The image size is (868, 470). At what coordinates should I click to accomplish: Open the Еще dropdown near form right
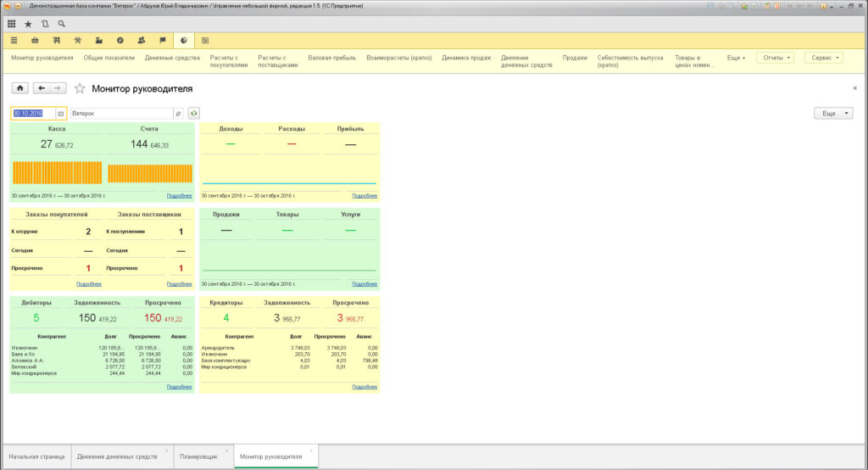coord(833,113)
